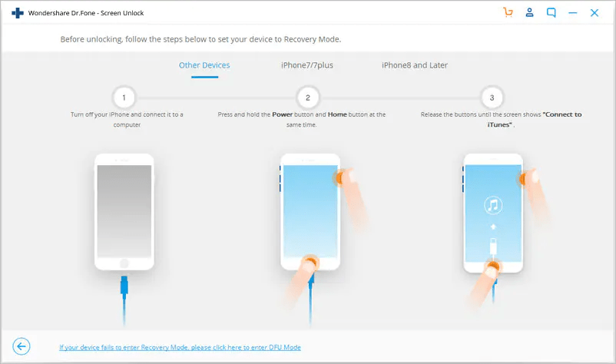The height and width of the screenshot is (364, 616).
Task: Click the step 3 circle marker
Action: pos(492,98)
